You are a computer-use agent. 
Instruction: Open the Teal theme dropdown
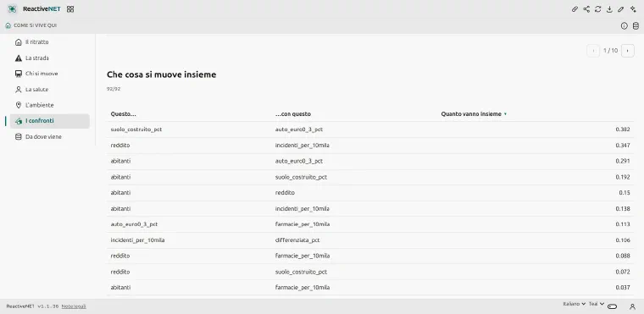[597, 304]
